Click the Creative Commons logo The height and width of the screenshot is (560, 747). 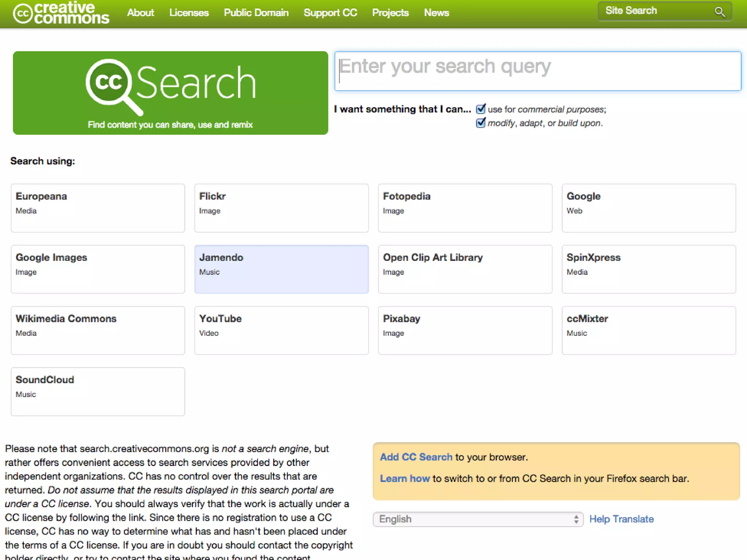pos(61,13)
